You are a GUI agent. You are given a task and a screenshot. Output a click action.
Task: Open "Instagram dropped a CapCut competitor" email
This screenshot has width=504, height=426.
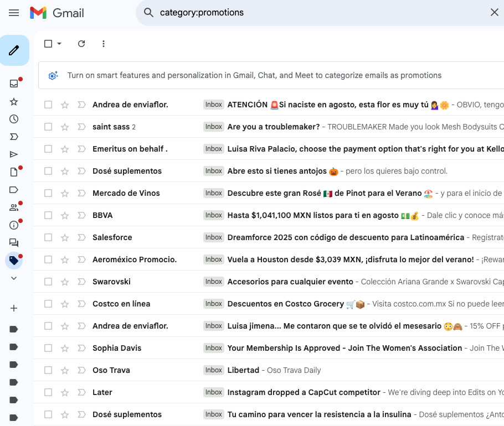[304, 392]
